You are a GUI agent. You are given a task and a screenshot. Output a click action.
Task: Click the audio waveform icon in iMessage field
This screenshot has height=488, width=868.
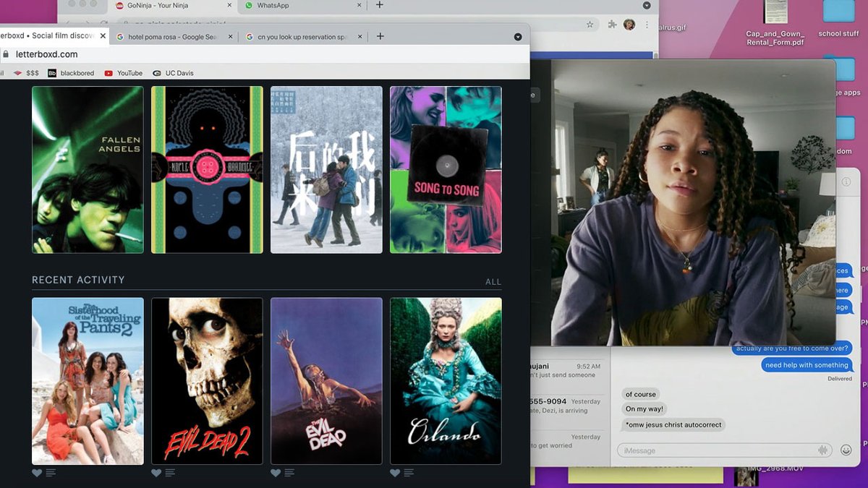(822, 450)
